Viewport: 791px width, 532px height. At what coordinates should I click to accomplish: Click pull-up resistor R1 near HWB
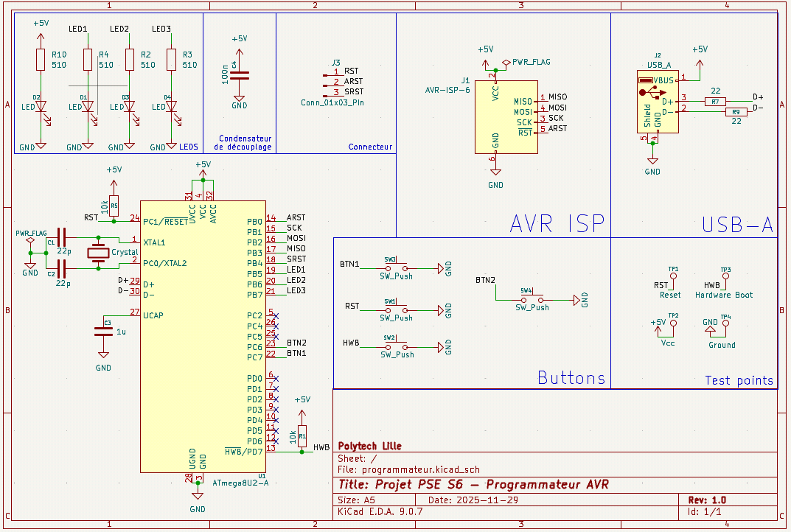tap(302, 435)
